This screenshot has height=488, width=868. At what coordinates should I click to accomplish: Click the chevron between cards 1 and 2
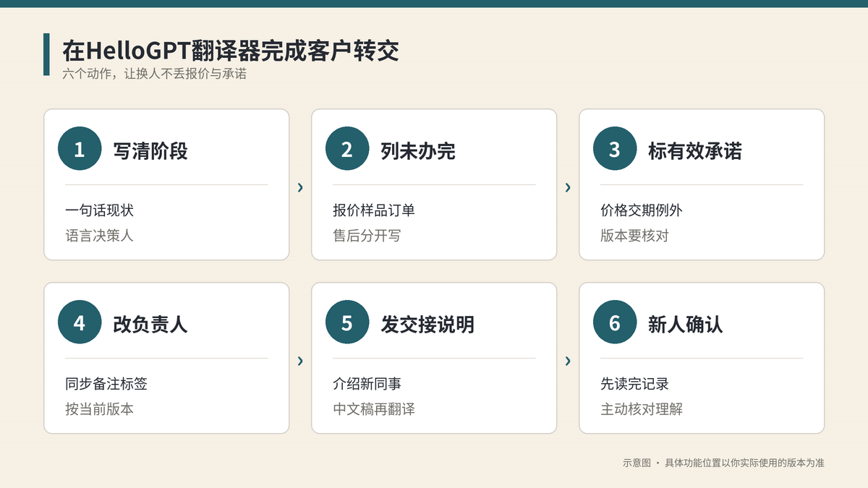[300, 188]
